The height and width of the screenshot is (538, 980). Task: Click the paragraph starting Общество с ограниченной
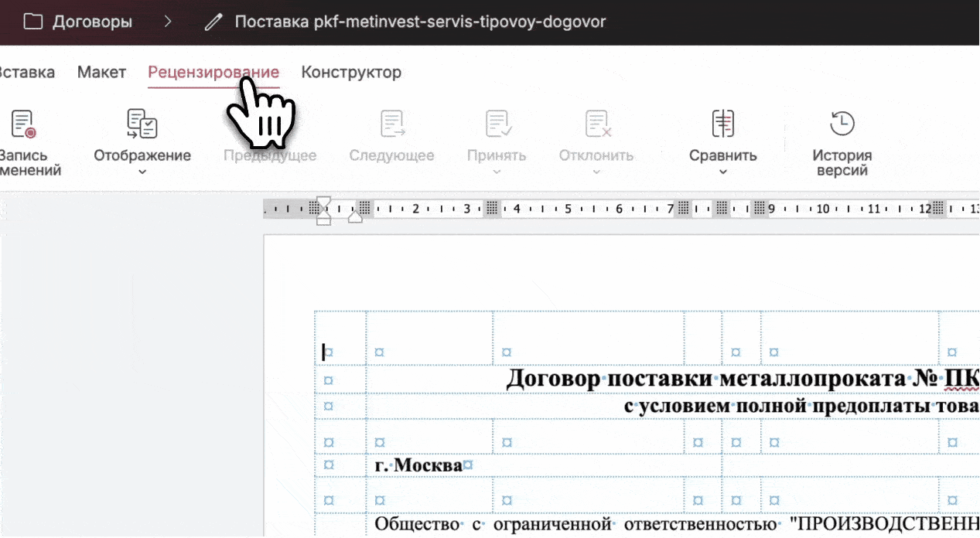coord(677,525)
